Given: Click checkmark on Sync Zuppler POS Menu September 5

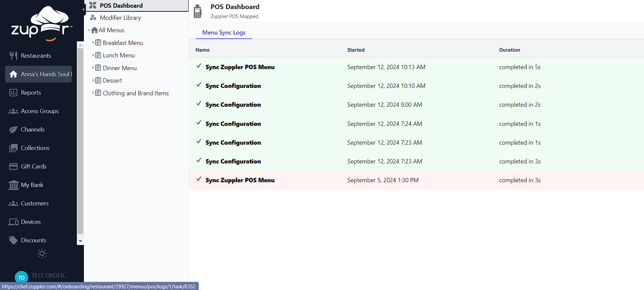Looking at the screenshot, I should click(x=199, y=179).
